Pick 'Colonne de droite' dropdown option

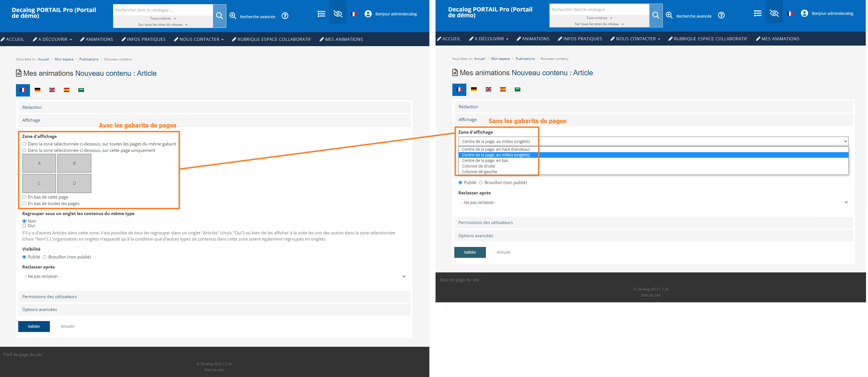click(478, 166)
